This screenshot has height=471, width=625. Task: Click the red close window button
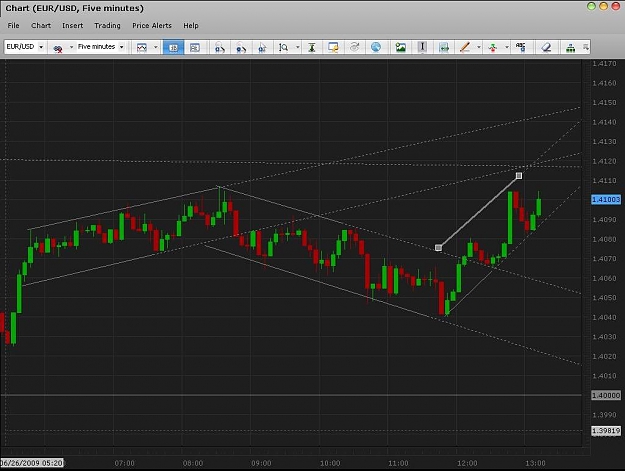[x=615, y=6]
